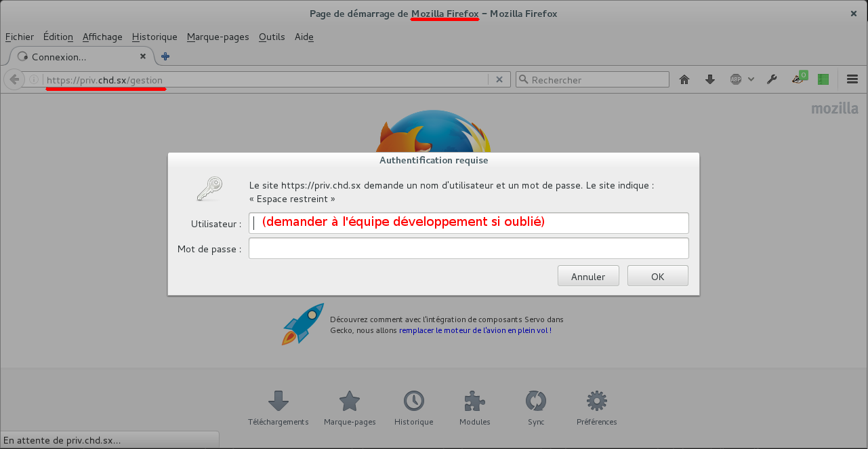The image size is (868, 449).
Task: Open the Fichier menu
Action: [19, 37]
